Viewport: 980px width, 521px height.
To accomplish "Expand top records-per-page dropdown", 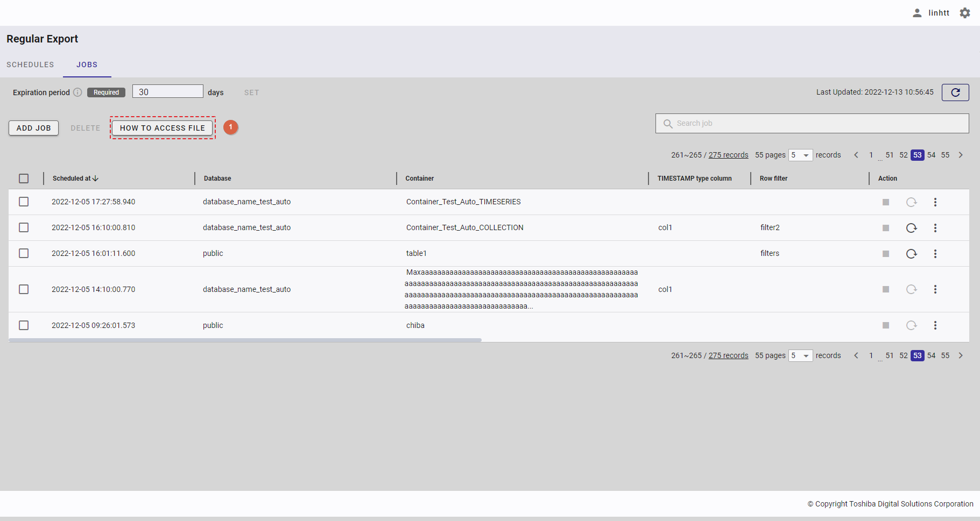I will [x=800, y=155].
